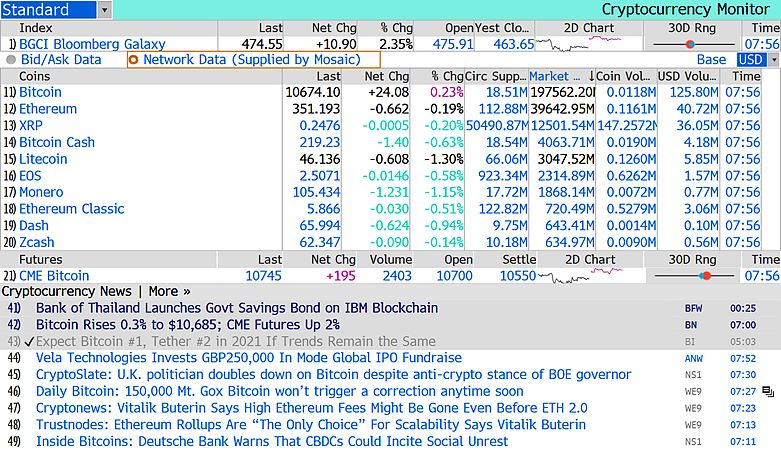Click BGCI open value 475.91
The width and height of the screenshot is (781, 453).
[453, 44]
